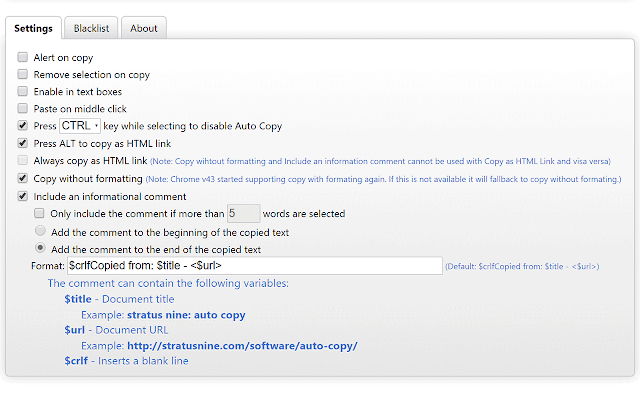Click the stratusnine.com example URL
The image size is (640, 400).
242,346
